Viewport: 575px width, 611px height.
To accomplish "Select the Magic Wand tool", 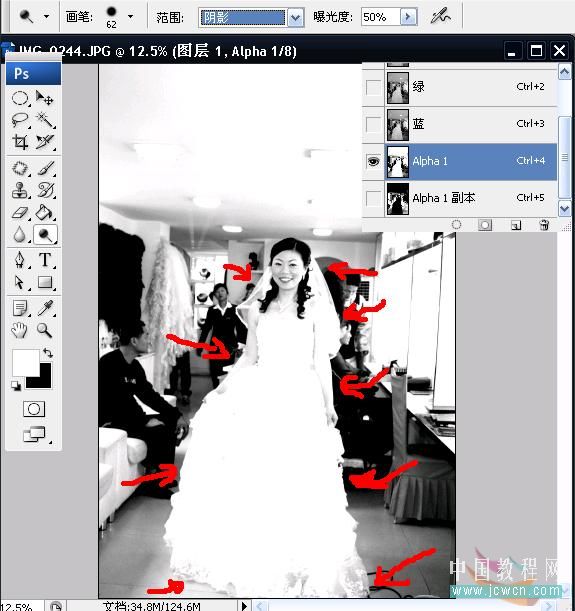I will pos(44,120).
